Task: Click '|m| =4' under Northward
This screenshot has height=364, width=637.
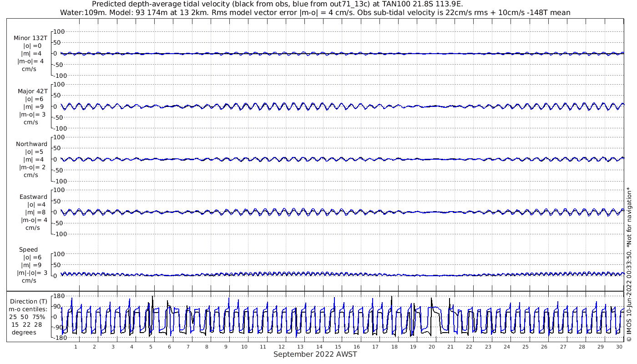Action: [x=32, y=159]
